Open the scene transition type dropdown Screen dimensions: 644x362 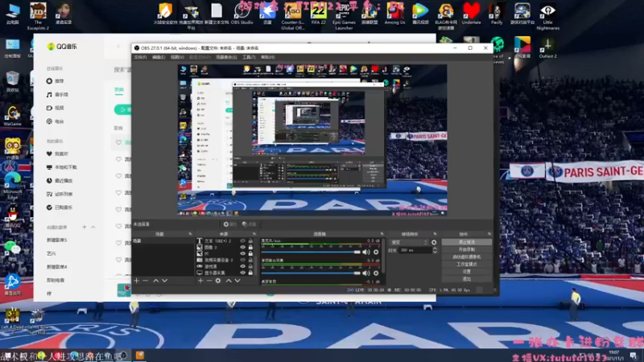(409, 243)
